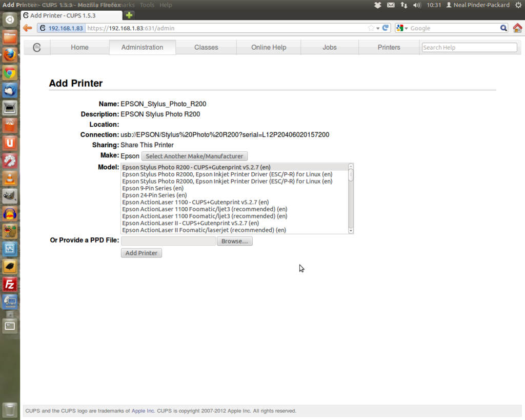Click the Google search magnifier icon

tap(503, 28)
